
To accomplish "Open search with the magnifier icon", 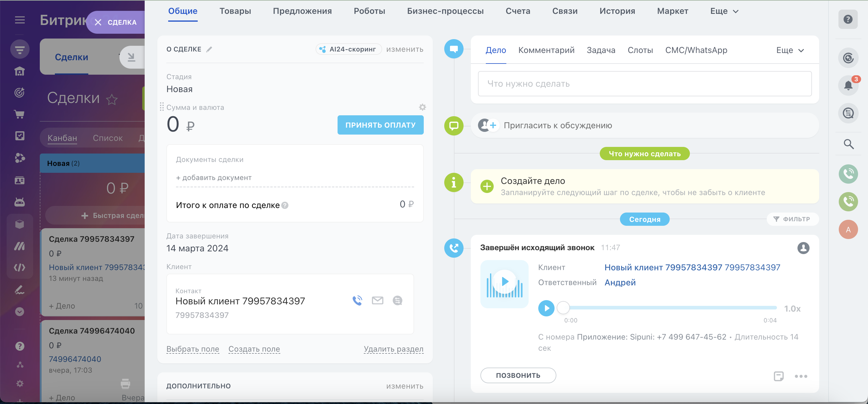I will point(848,144).
